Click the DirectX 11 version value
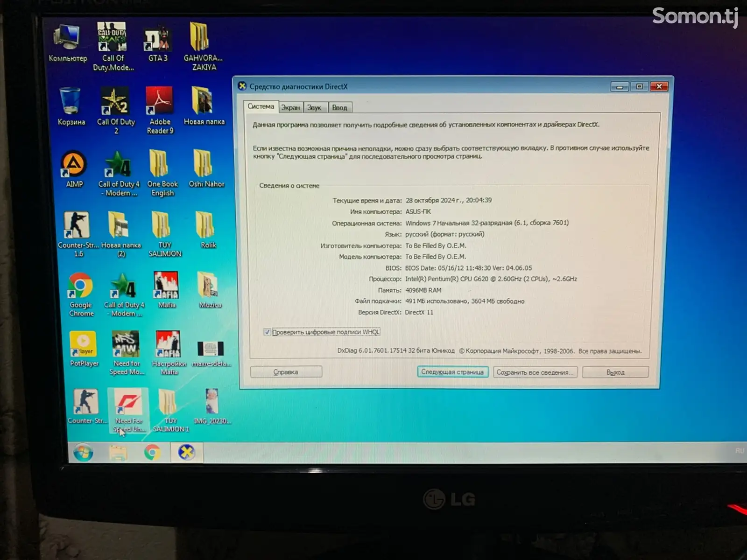 419,312
